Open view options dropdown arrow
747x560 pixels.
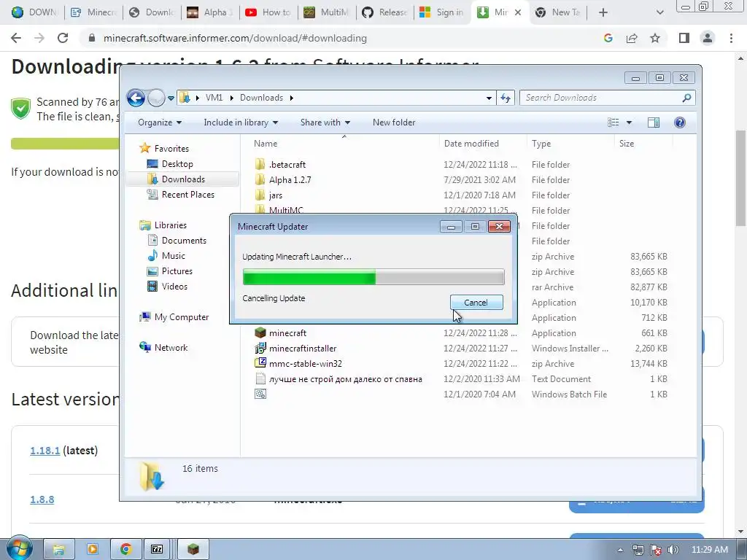click(629, 122)
